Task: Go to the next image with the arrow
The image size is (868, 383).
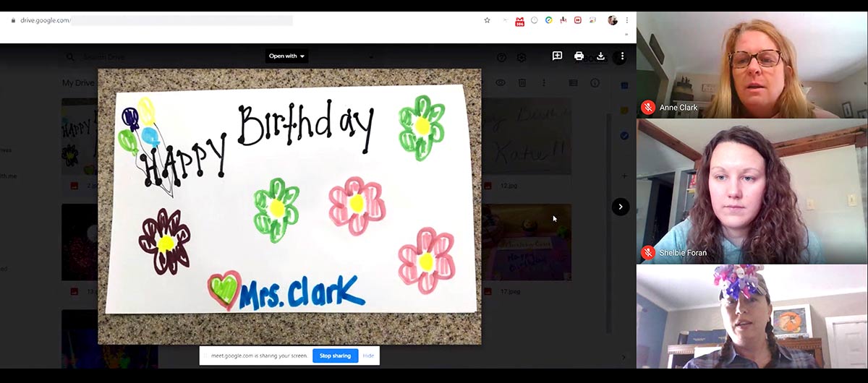Action: point(620,207)
